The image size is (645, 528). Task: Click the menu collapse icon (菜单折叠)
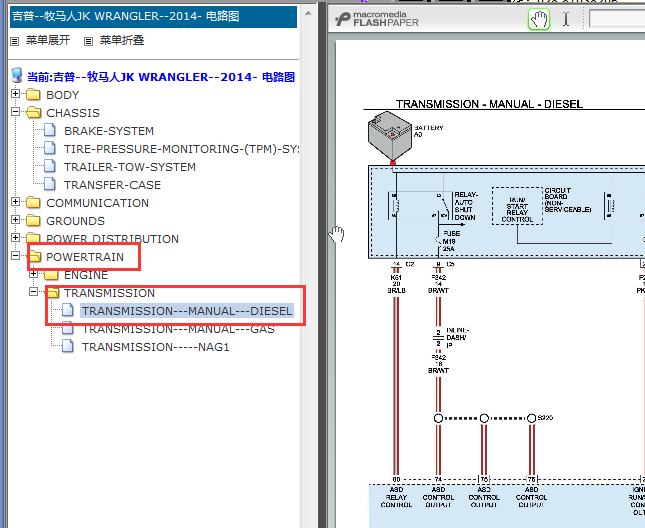pyautogui.click(x=88, y=41)
